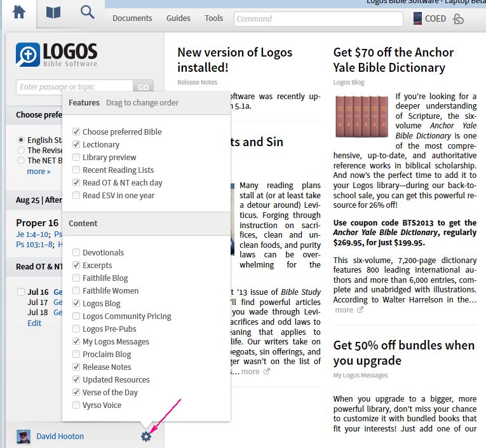486x448 pixels.
Task: Open David Hooton's profile avatar
Action: tap(24, 436)
